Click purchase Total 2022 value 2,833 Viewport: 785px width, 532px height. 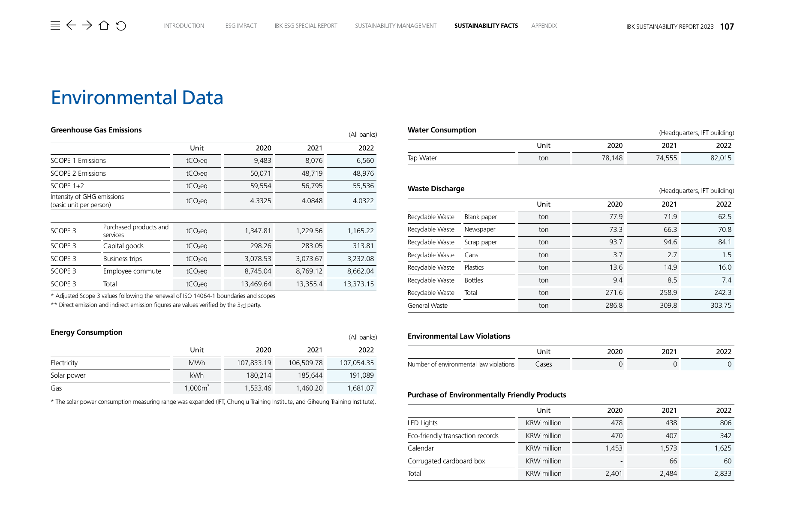pos(723,474)
